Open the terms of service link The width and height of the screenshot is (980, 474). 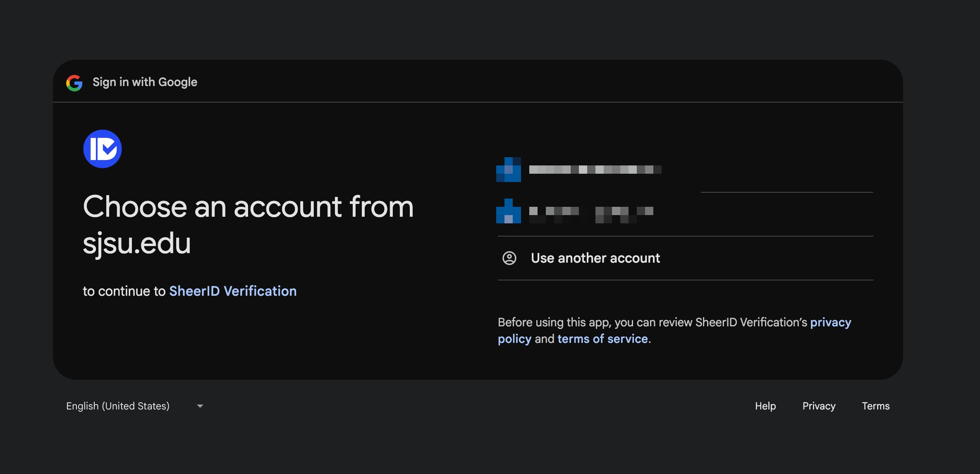click(x=602, y=339)
